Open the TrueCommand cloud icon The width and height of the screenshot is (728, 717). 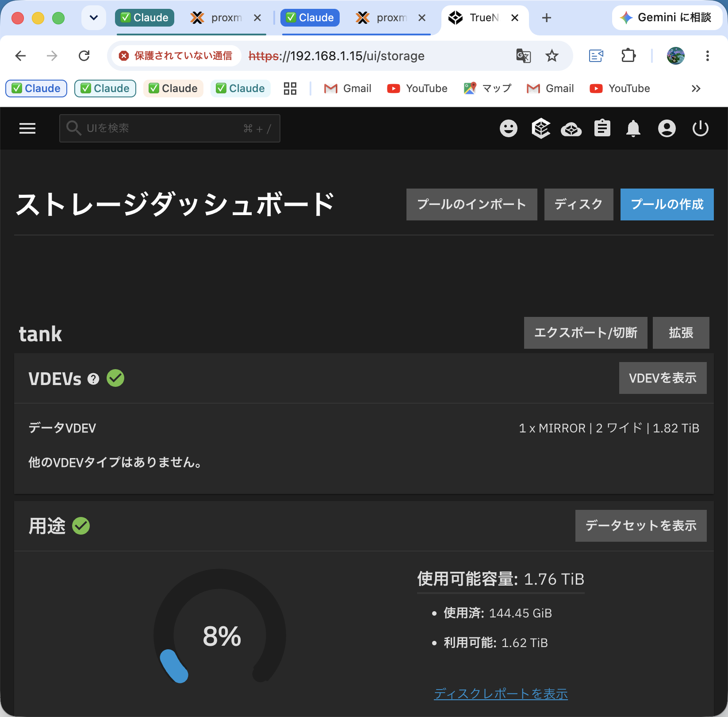(571, 129)
